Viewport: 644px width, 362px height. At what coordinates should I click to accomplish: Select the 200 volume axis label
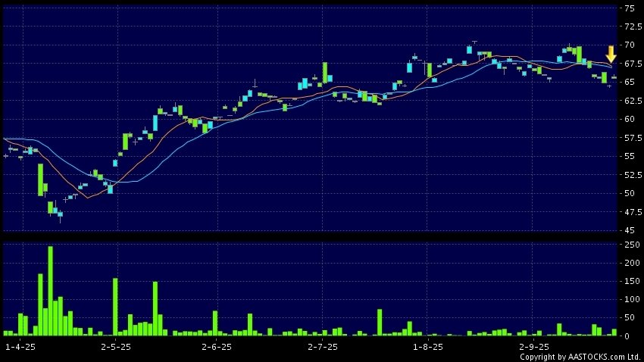tap(632, 263)
